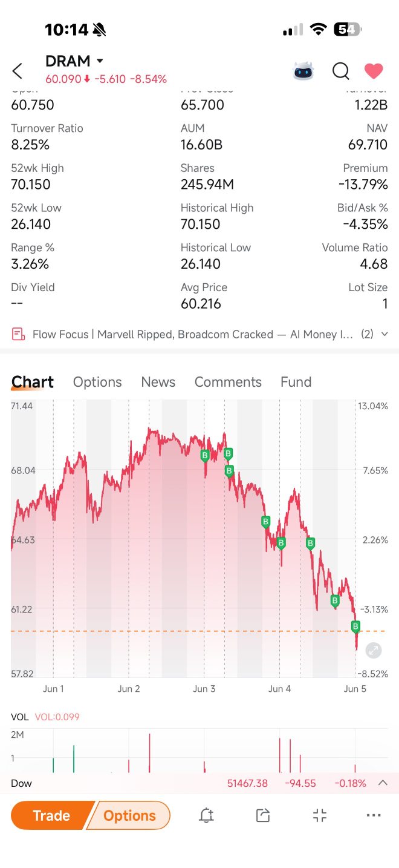This screenshot has width=399, height=868.
Task: Tap the collapse arrows icon in bottom bar
Action: [x=320, y=815]
